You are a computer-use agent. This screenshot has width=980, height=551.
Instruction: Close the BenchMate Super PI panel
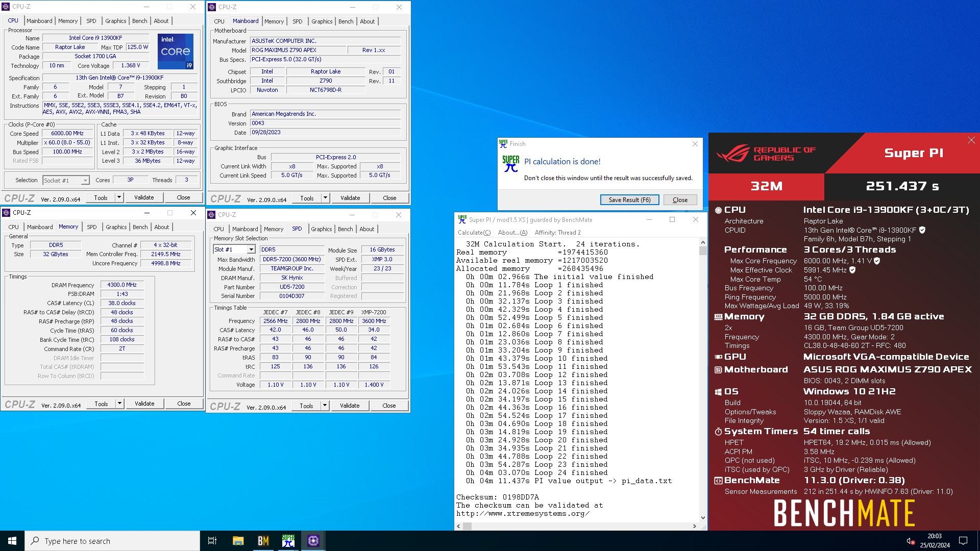(x=971, y=140)
